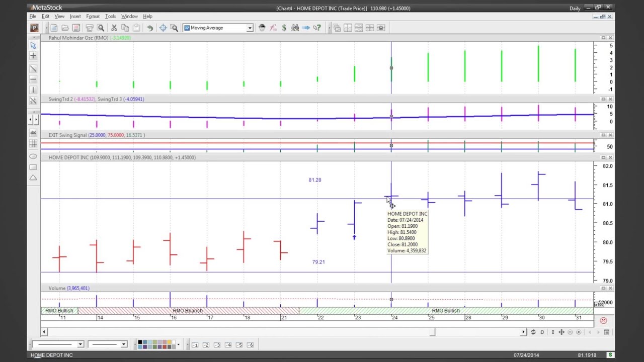Select the trendline drawing tool

(33, 68)
